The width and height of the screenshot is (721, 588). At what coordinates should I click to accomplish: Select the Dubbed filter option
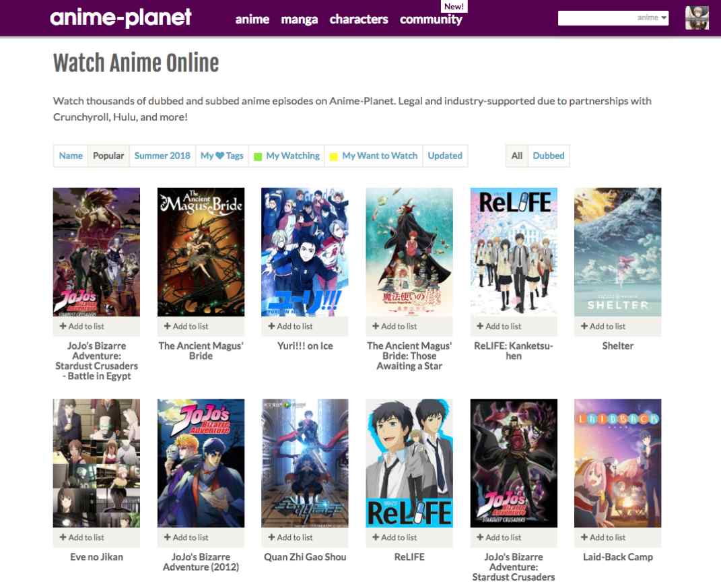pyautogui.click(x=548, y=156)
